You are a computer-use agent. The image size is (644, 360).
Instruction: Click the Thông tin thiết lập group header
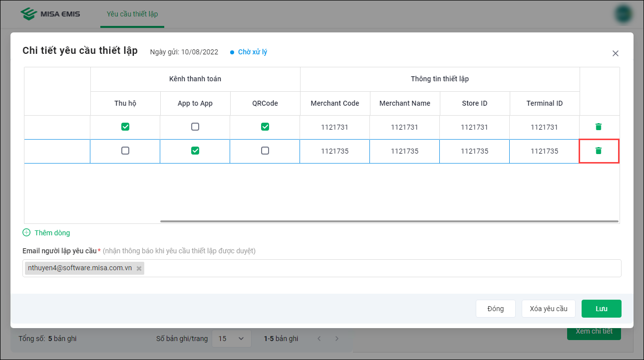point(440,79)
